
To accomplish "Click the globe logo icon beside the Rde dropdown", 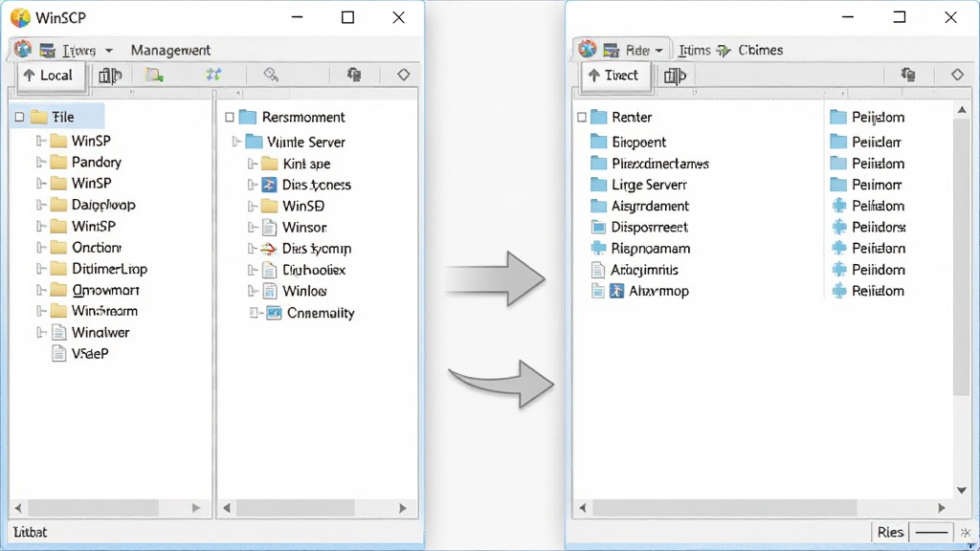I will (587, 49).
